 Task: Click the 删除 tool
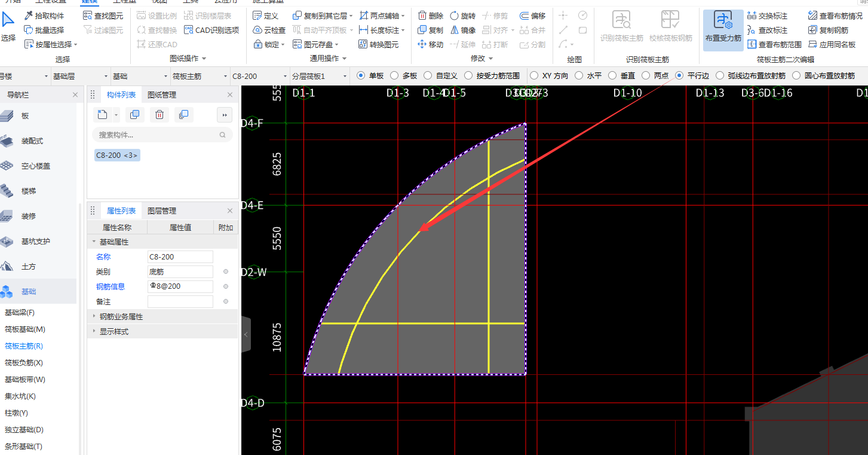coord(431,16)
